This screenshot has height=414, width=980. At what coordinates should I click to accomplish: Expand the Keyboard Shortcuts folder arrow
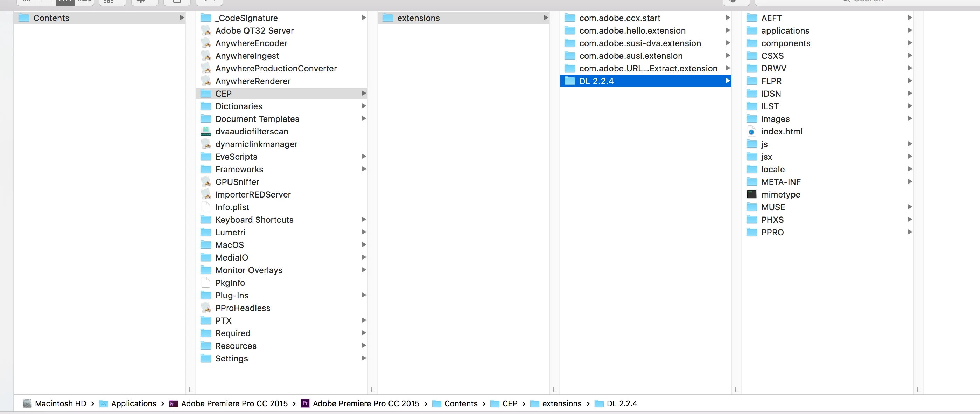point(363,220)
